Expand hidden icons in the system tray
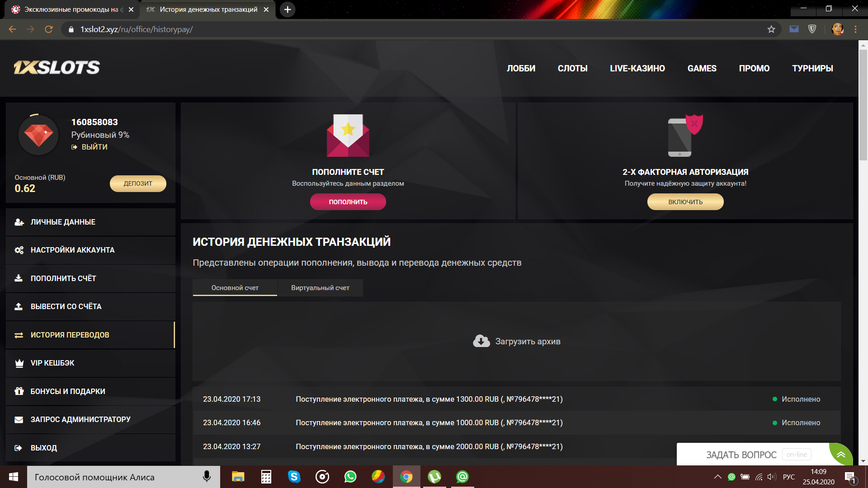This screenshot has height=488, width=868. [718, 477]
